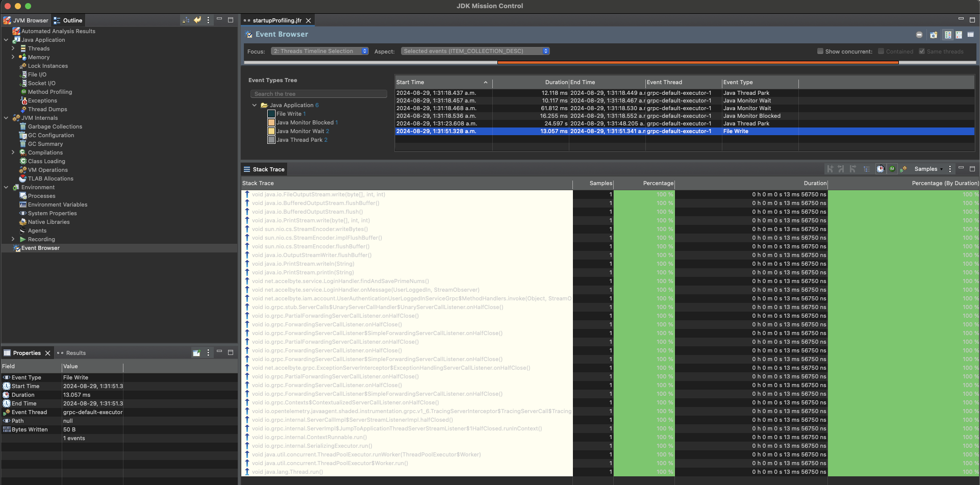Image resolution: width=980 pixels, height=485 pixels.
Task: Sort stack trace by Percentage column
Action: (x=644, y=183)
